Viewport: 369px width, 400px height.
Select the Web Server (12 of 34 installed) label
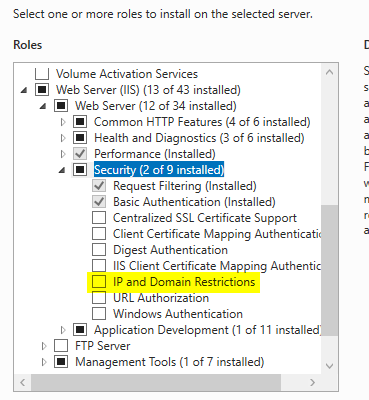(156, 106)
